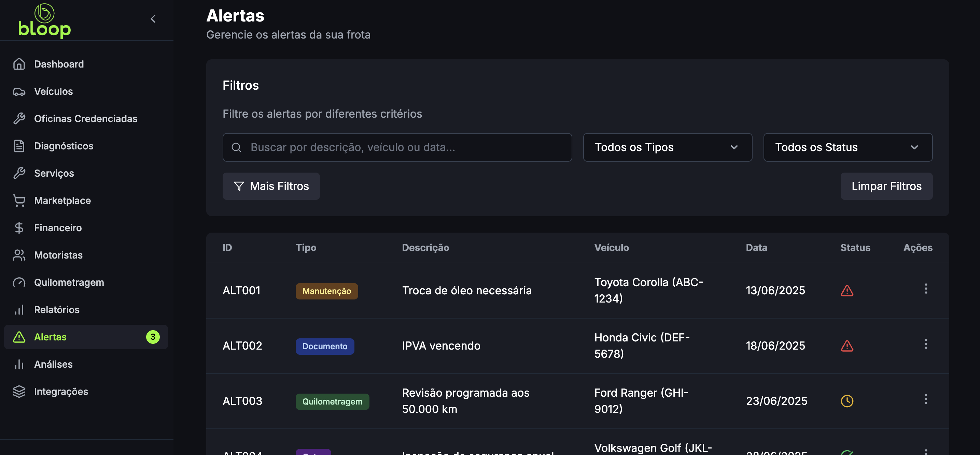This screenshot has height=455, width=980.
Task: Select the Documento tag on ALT002
Action: pos(325,346)
